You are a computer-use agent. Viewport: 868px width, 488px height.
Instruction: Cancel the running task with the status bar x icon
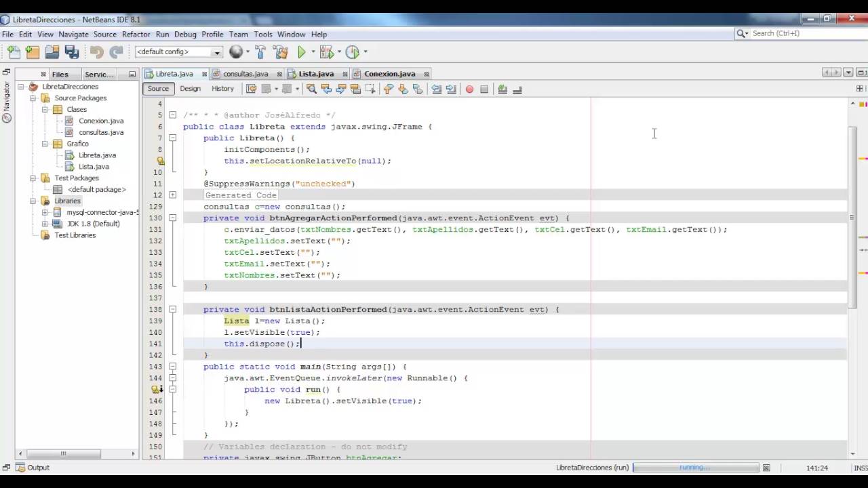766,468
